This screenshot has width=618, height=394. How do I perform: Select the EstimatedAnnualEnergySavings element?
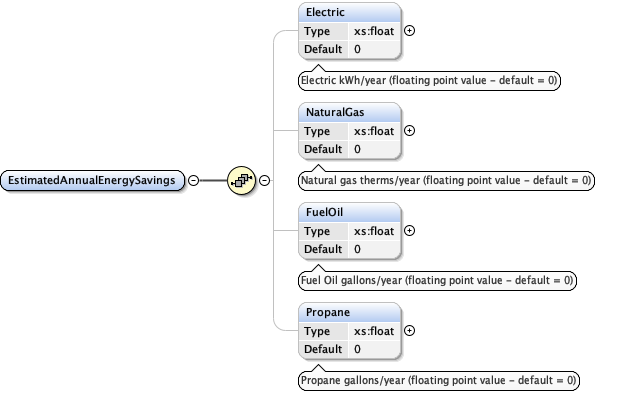pyautogui.click(x=92, y=180)
